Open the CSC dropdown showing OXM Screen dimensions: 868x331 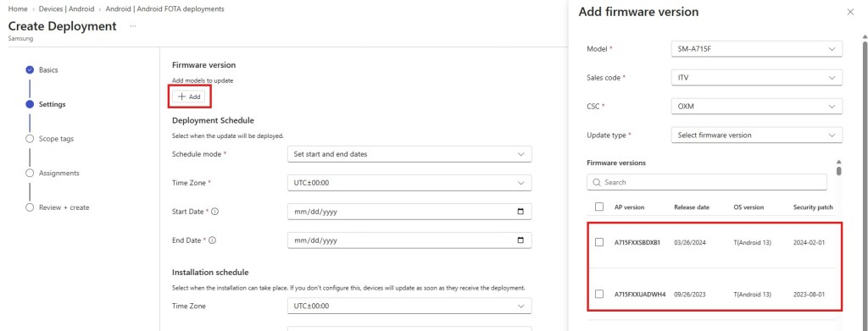[757, 107]
